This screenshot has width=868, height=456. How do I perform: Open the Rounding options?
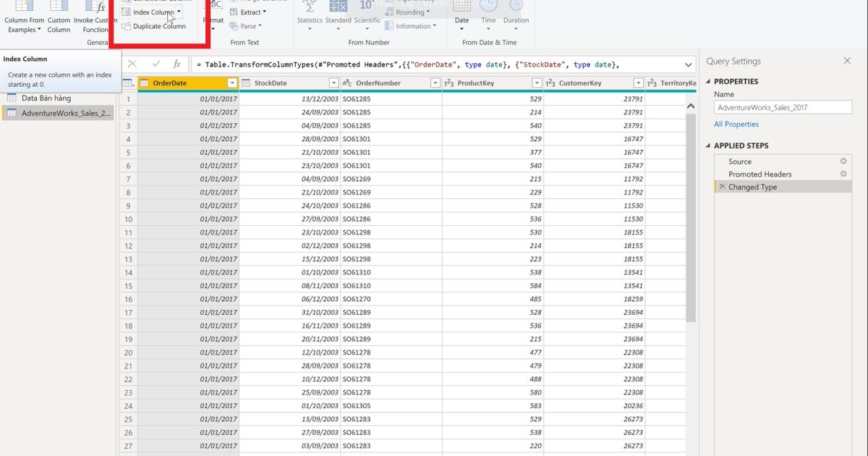tap(409, 12)
